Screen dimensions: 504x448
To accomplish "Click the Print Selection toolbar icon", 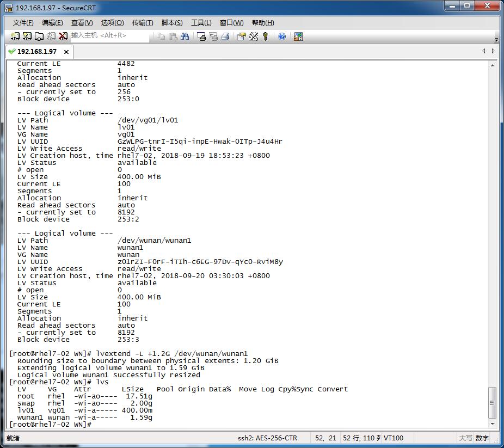I will click(213, 36).
